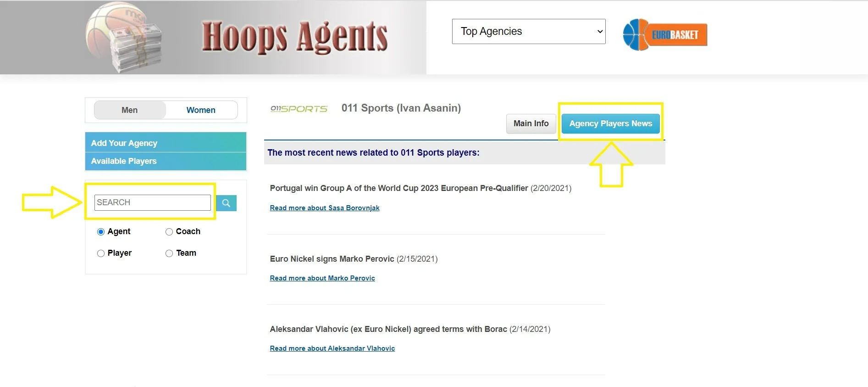The height and width of the screenshot is (387, 868).
Task: Select the Agent radio button
Action: coord(101,232)
